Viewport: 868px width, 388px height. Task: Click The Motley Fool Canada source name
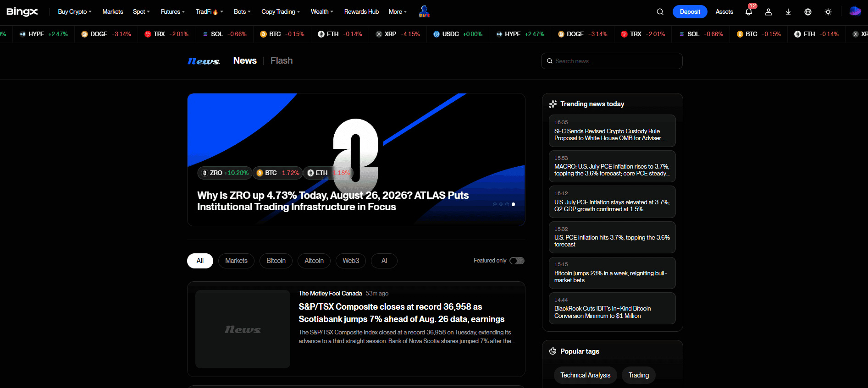tap(330, 293)
